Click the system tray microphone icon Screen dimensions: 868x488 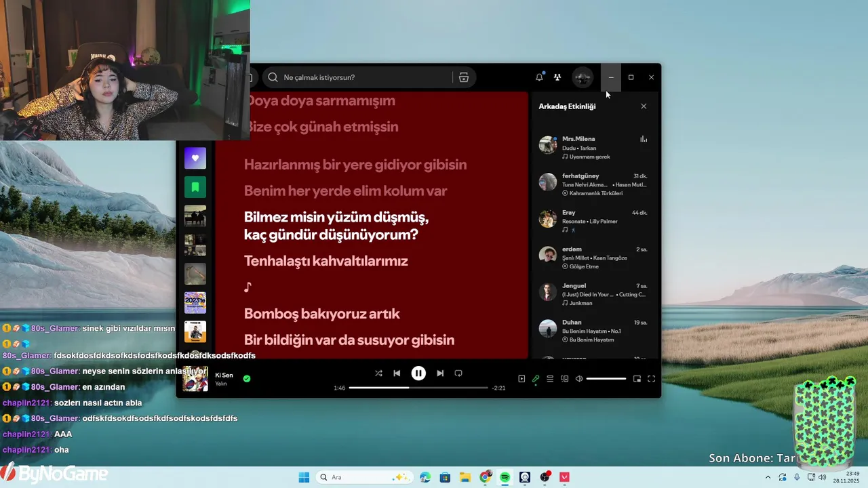point(797,477)
